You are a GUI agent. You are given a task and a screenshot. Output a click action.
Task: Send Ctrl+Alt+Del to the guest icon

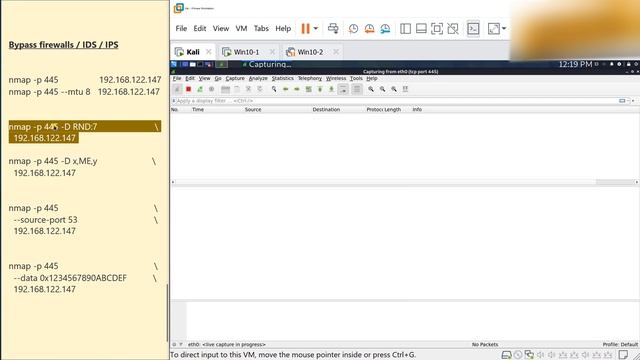(x=333, y=29)
